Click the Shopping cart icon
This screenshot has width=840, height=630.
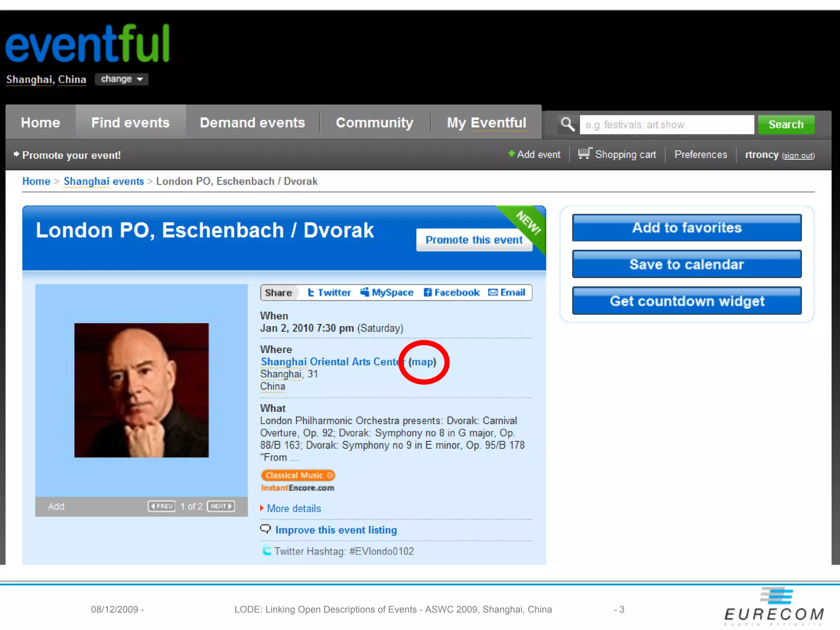(585, 153)
